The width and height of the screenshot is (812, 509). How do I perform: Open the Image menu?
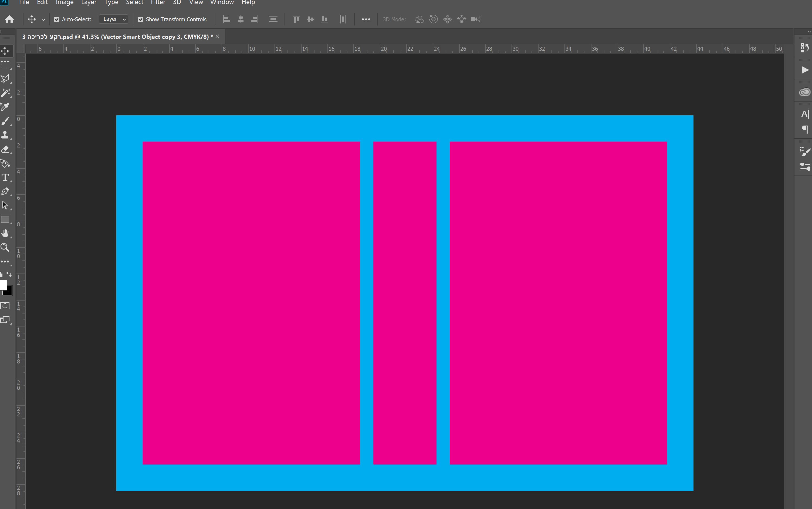[x=65, y=3]
